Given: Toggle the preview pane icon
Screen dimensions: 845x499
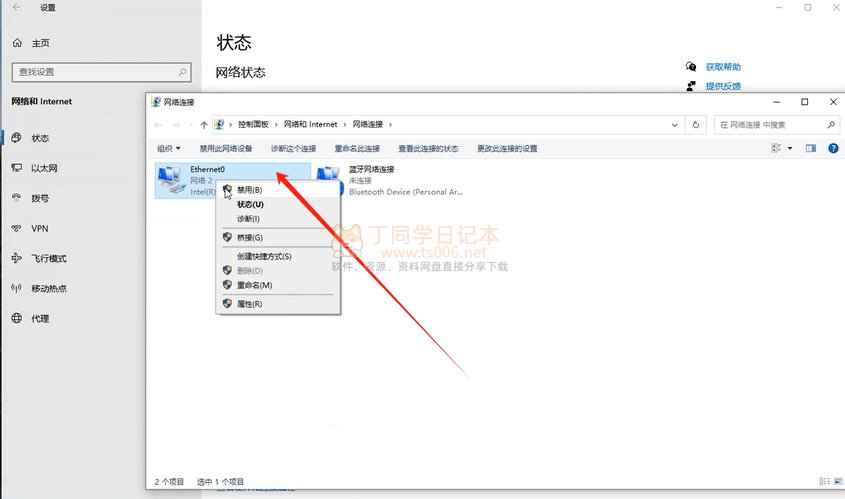Looking at the screenshot, I should (x=811, y=148).
